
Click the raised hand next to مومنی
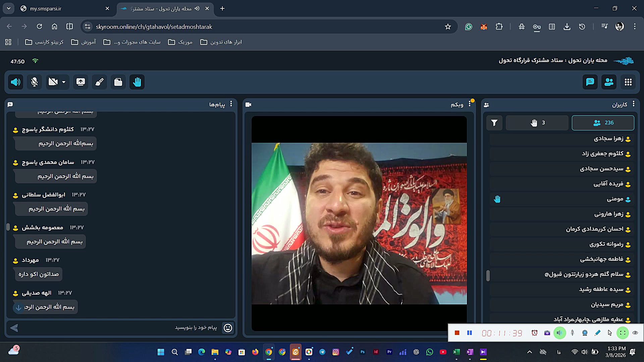coord(497,199)
